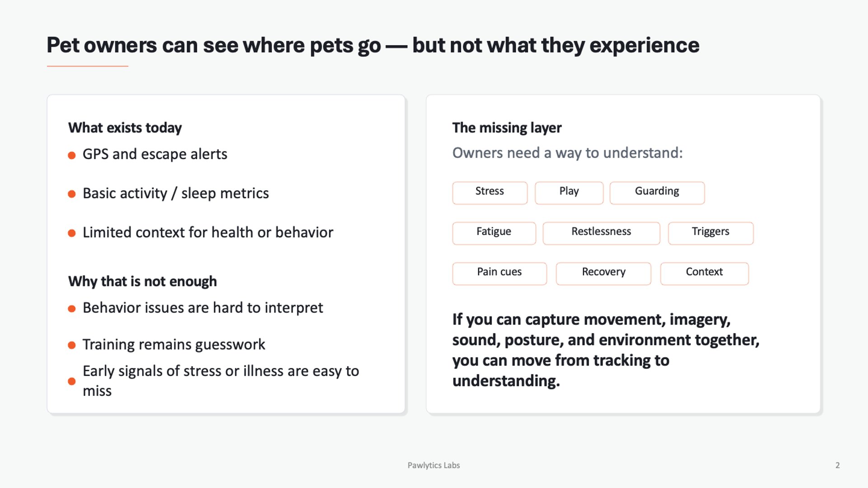Click the Pain cues tag
Image resolution: width=868 pixels, height=488 pixels.
[500, 273]
